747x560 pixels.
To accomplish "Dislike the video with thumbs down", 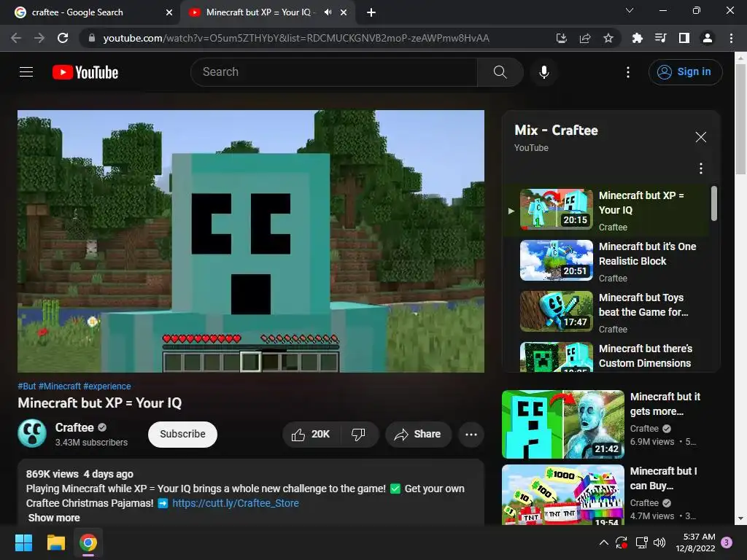I will (x=358, y=435).
